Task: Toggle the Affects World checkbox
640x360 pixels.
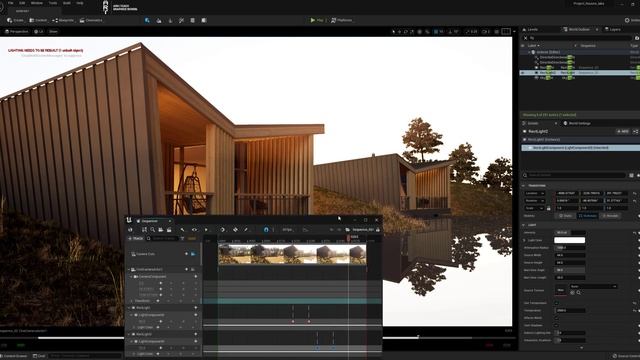Action: tap(556, 318)
